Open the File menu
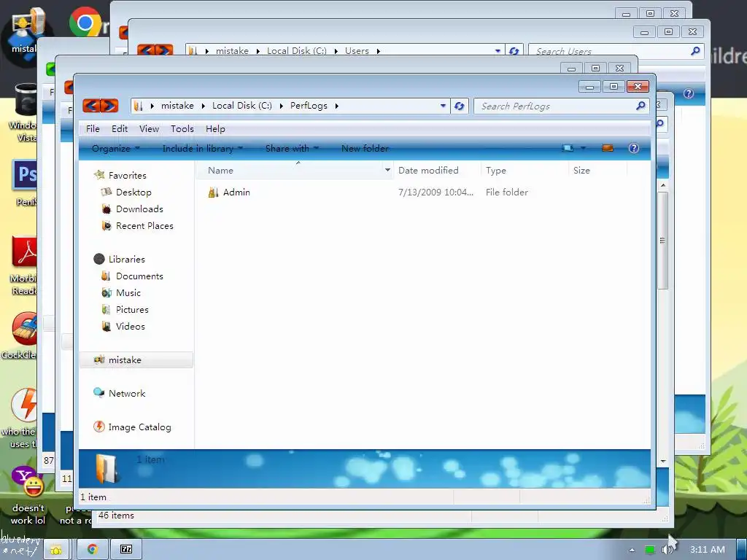 click(93, 129)
